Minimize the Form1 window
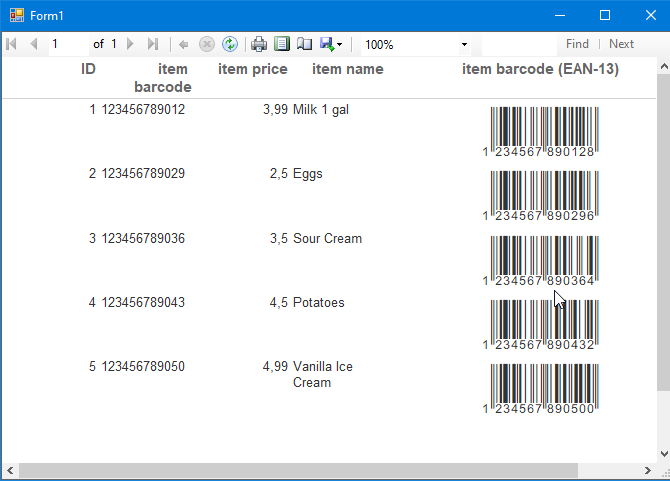Image resolution: width=670 pixels, height=481 pixels. [560, 15]
